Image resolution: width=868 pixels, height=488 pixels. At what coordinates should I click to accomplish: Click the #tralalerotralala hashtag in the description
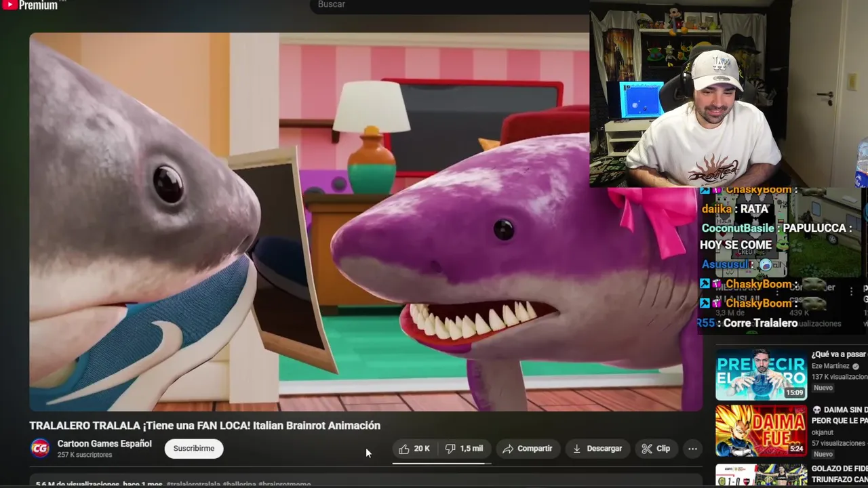tap(193, 485)
